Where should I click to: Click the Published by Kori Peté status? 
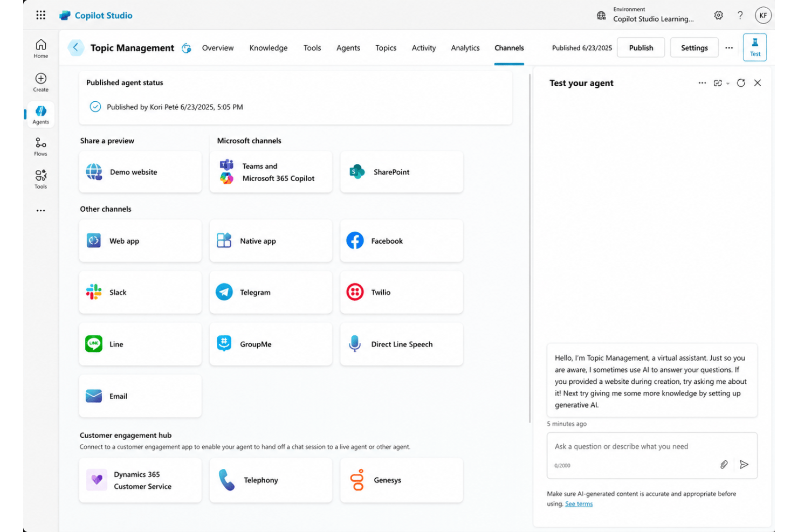pos(166,107)
